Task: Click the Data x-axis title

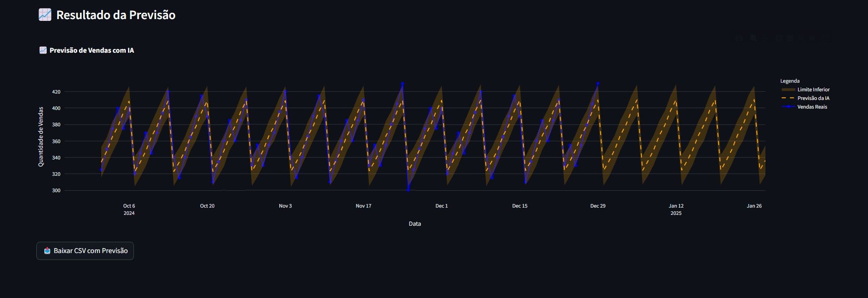Action: point(414,224)
